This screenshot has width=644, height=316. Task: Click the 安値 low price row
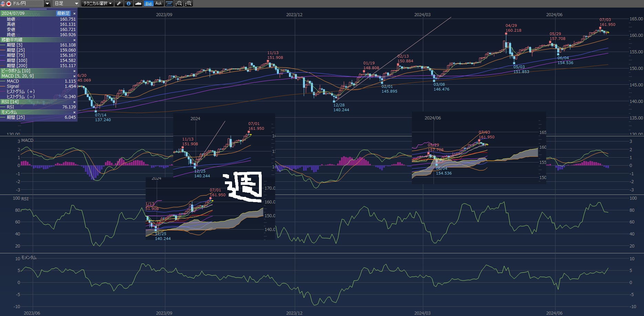(x=39, y=30)
